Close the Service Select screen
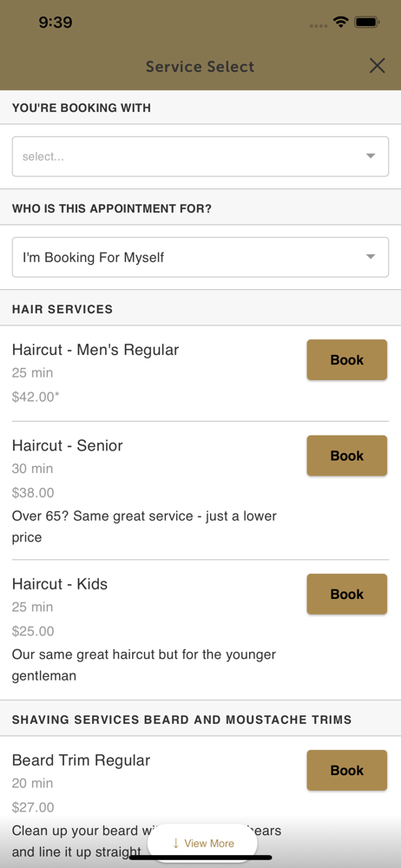This screenshot has height=868, width=401. click(378, 66)
